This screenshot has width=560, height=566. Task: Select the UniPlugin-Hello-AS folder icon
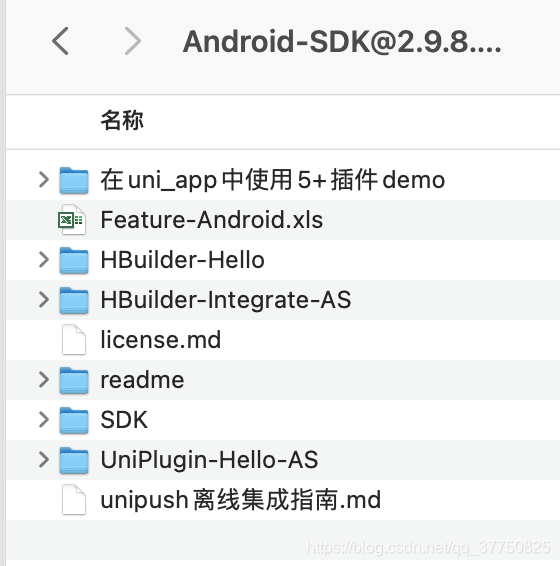click(74, 460)
